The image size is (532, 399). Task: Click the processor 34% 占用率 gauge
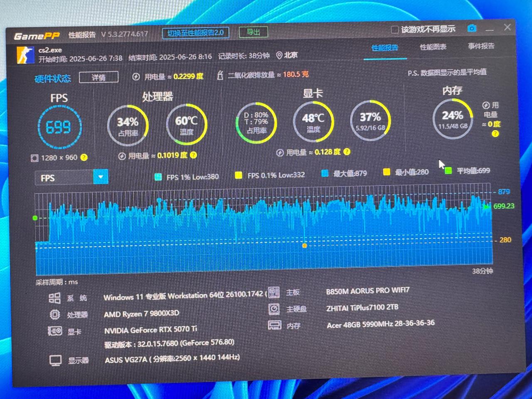click(128, 125)
